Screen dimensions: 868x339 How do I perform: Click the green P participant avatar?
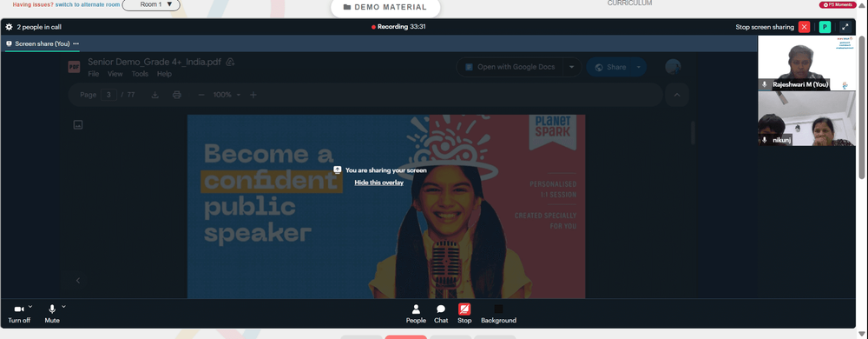tap(825, 27)
